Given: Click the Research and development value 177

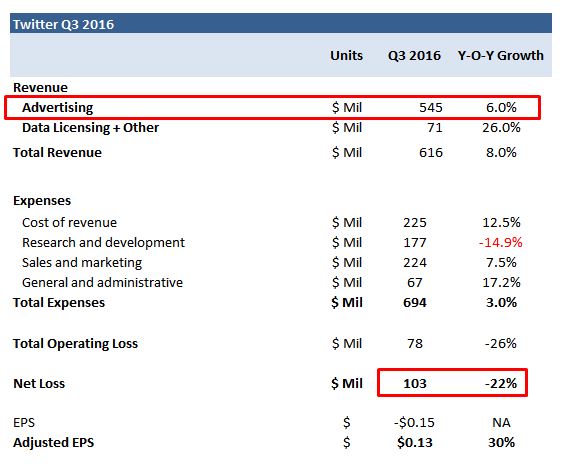Looking at the screenshot, I should (x=415, y=242).
